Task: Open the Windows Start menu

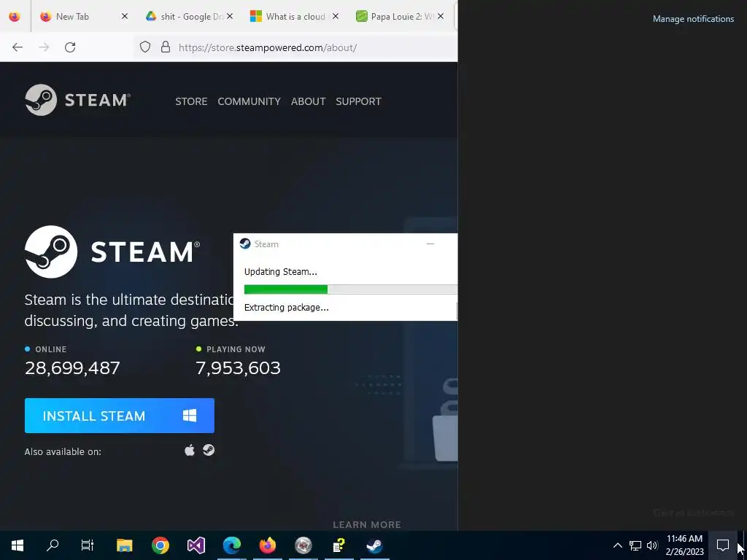Action: [18, 545]
